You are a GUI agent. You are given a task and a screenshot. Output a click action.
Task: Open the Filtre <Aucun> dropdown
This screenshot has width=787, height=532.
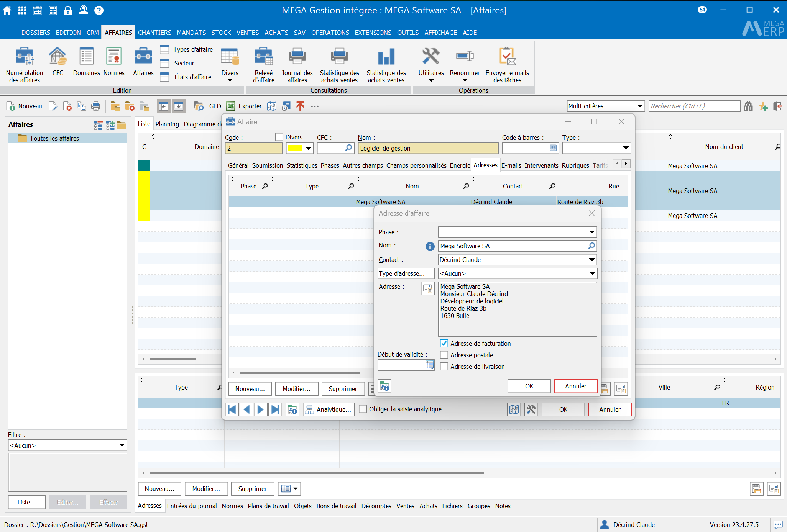122,445
